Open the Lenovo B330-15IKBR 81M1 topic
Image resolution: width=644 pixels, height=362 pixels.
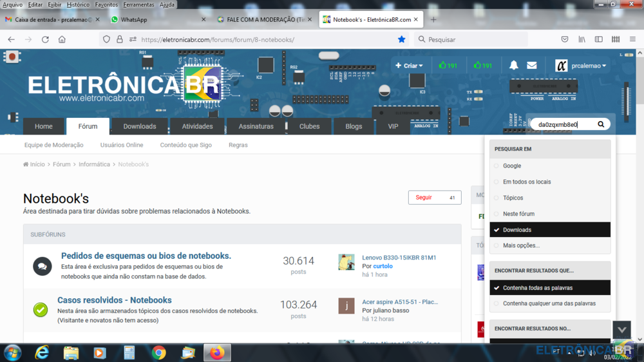[399, 258]
